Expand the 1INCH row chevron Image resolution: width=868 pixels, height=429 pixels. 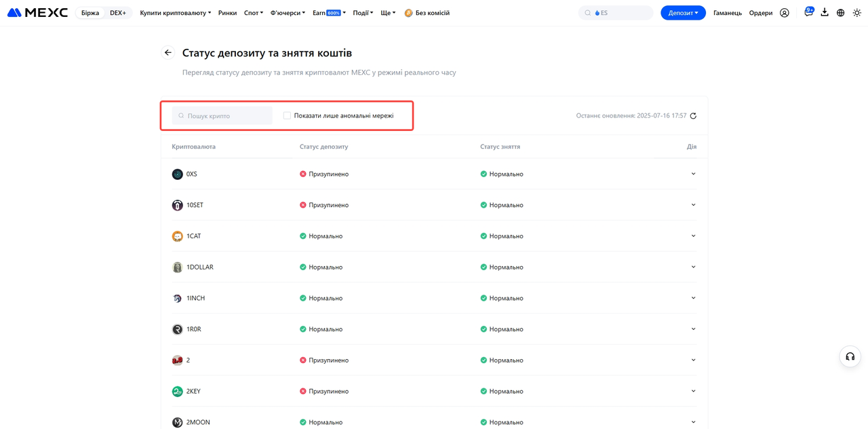[693, 298]
